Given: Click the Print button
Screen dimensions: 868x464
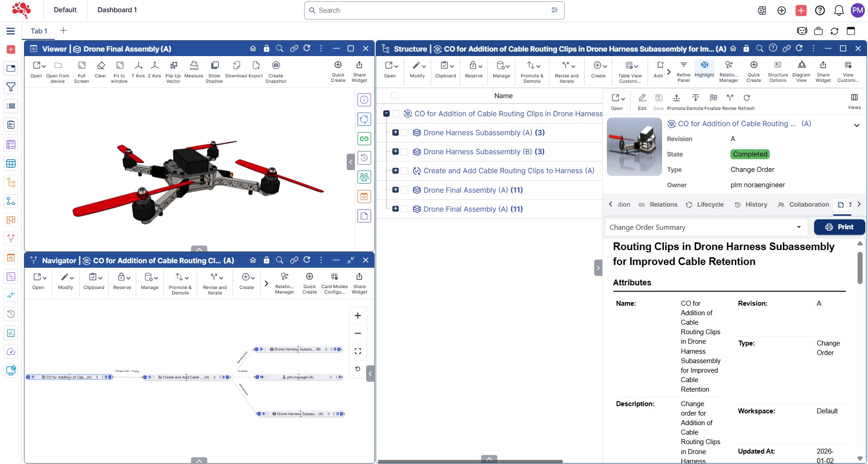Looking at the screenshot, I should click(x=839, y=227).
